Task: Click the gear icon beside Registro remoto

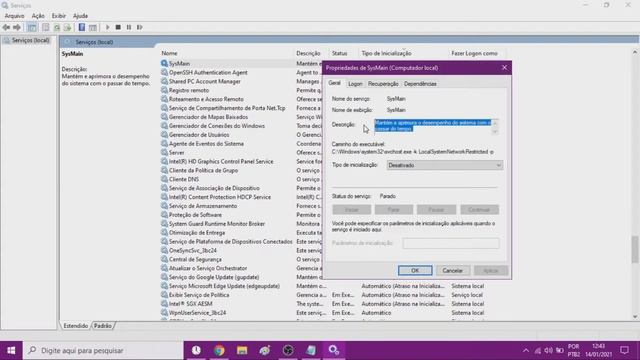Action: pyautogui.click(x=164, y=90)
